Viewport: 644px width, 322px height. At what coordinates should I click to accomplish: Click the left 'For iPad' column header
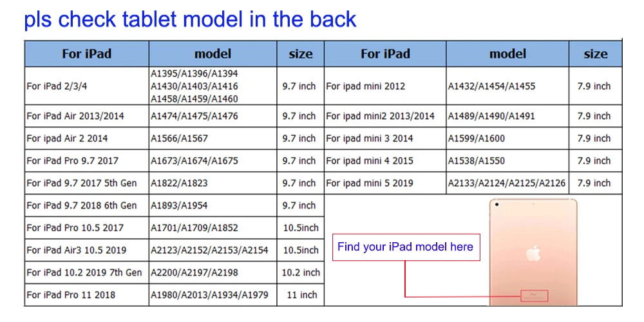[x=87, y=53]
